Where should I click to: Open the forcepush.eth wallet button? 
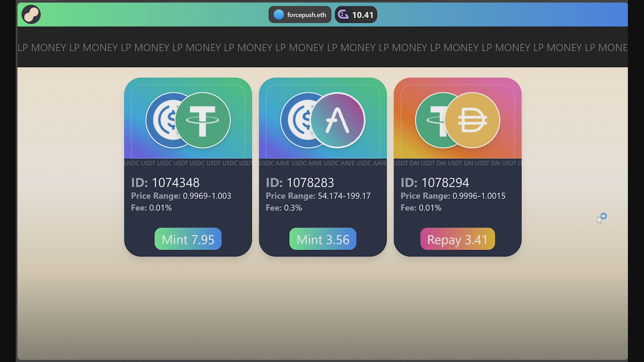300,15
